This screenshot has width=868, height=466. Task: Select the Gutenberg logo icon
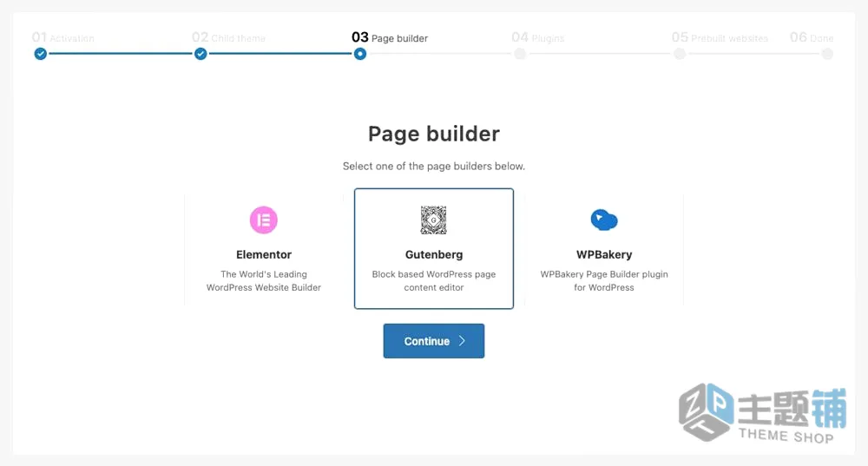coord(433,220)
